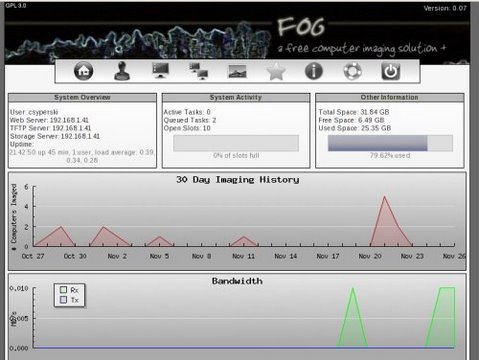
Task: Click the System Activity panel header
Action: tap(236, 97)
